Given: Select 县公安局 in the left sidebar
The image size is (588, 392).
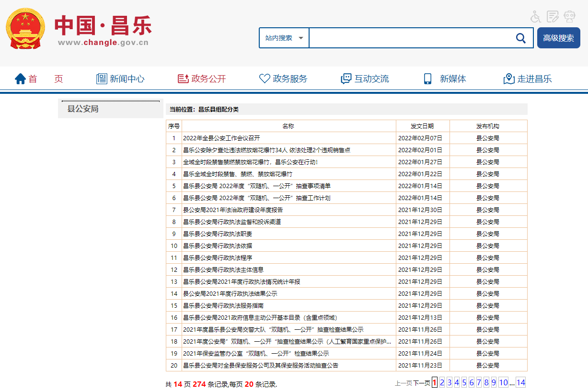Looking at the screenshot, I should [x=83, y=109].
